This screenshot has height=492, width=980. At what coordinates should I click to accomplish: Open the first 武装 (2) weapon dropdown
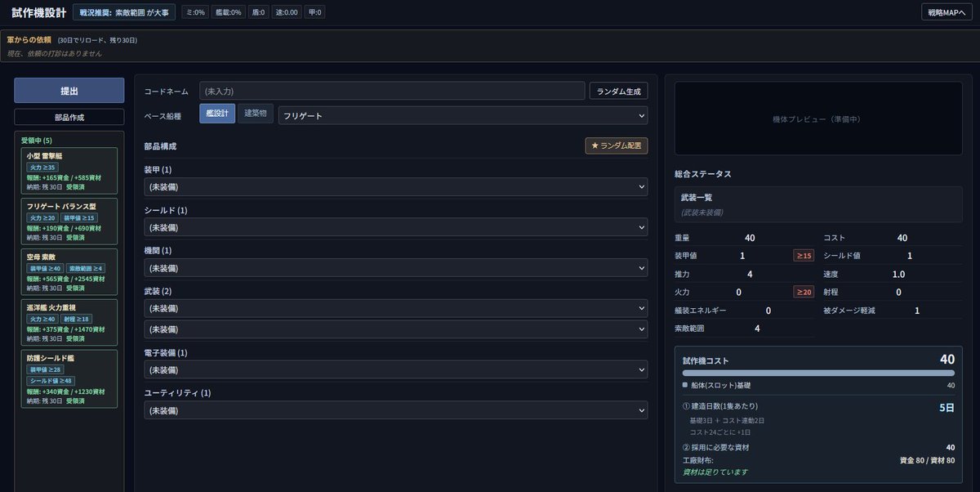[396, 308]
